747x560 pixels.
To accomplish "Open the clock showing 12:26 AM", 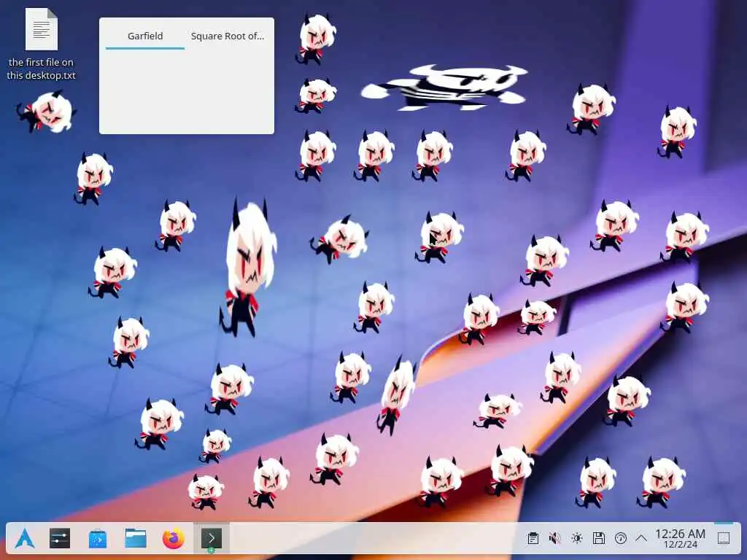I will tap(680, 539).
